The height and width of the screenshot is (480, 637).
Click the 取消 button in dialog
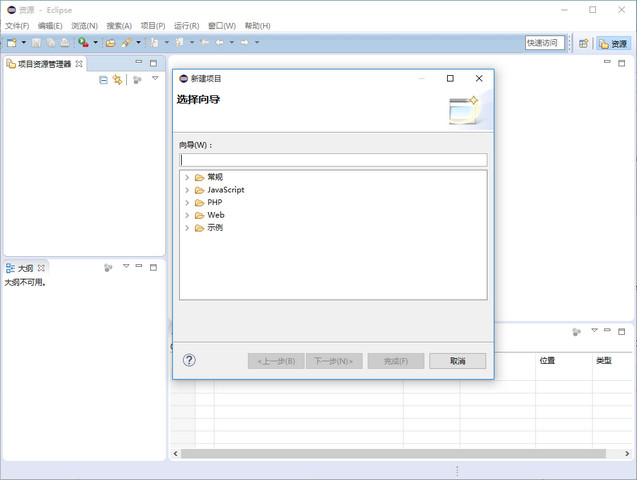coord(457,361)
